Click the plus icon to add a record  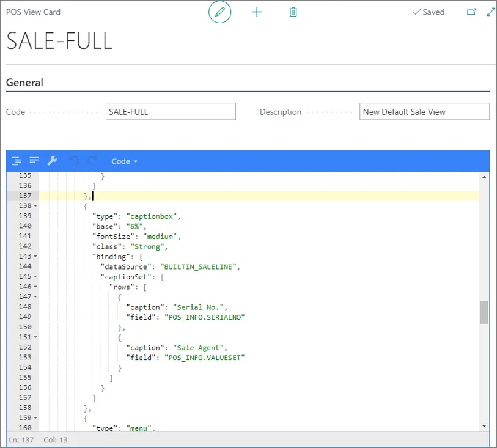click(x=256, y=12)
